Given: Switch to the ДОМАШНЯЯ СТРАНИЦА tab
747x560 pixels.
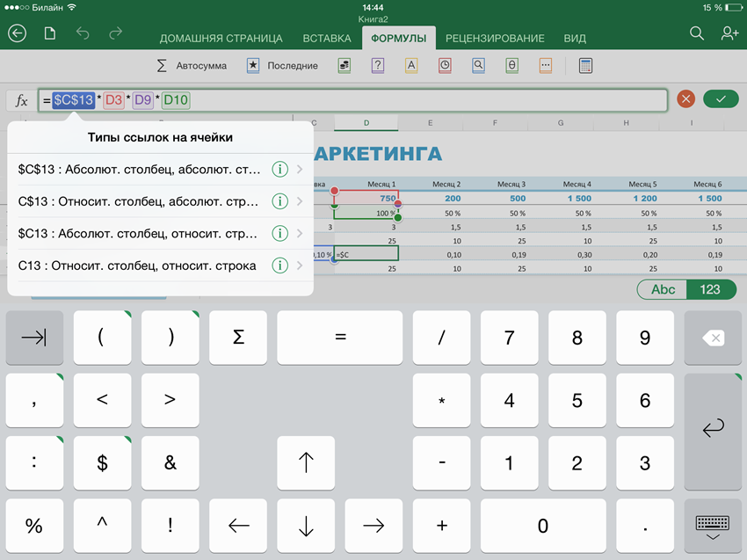Looking at the screenshot, I should pyautogui.click(x=221, y=38).
